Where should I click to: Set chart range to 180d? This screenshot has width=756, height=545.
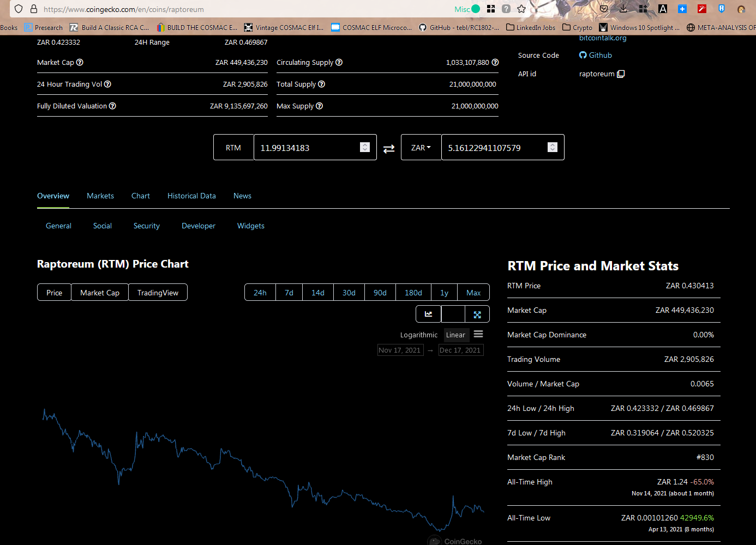point(413,293)
